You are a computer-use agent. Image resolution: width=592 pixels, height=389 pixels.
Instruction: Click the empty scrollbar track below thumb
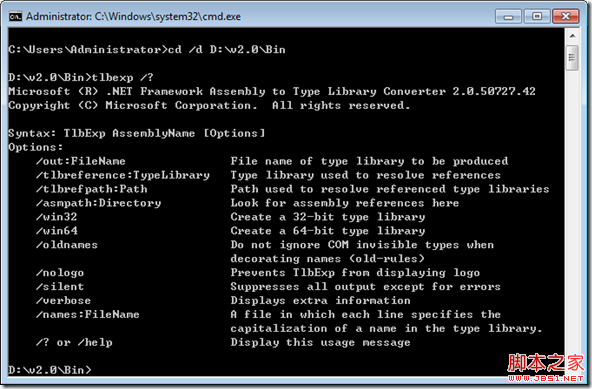pyautogui.click(x=572, y=211)
